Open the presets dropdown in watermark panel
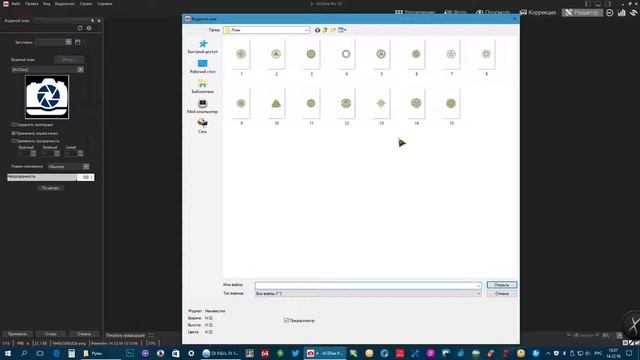Image resolution: width=640 pixels, height=360 pixels. (53, 42)
